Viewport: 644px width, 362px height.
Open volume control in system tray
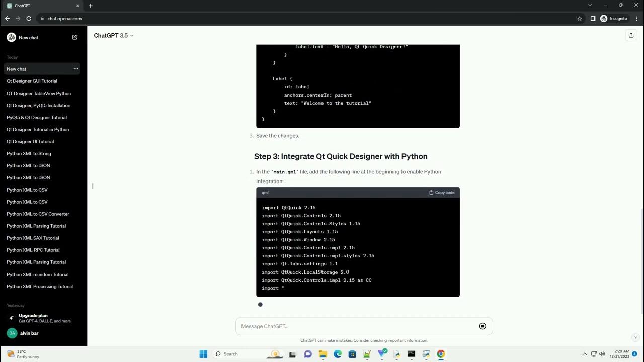[x=602, y=354]
